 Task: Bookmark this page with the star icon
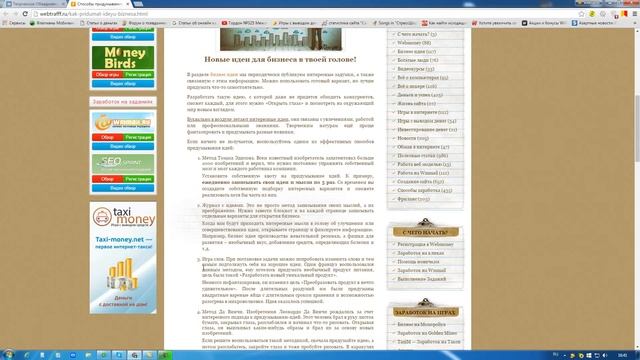581,14
